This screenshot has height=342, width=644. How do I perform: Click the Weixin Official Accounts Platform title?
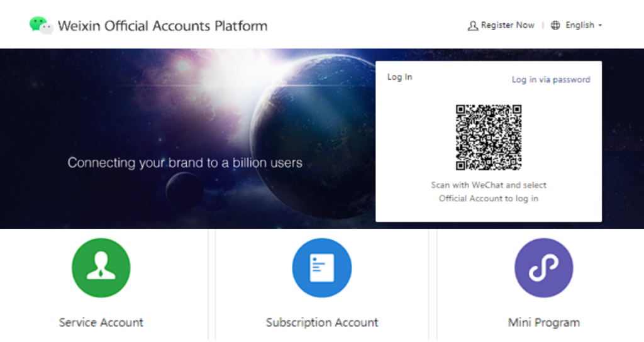[x=163, y=26]
